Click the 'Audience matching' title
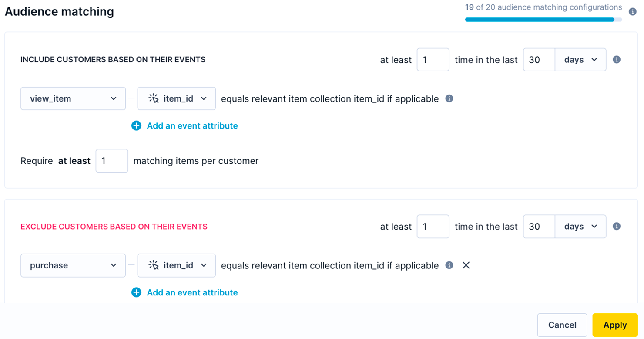This screenshot has height=339, width=644. click(x=59, y=12)
